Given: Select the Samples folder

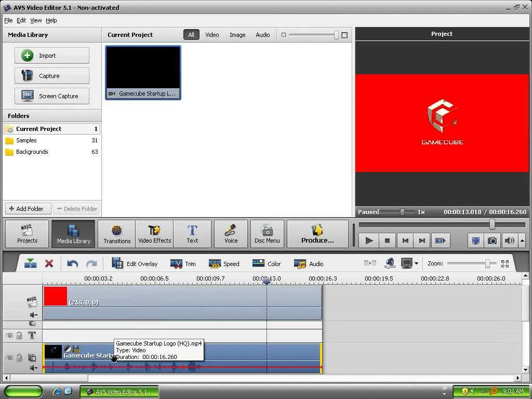Looking at the screenshot, I should pyautogui.click(x=52, y=140).
